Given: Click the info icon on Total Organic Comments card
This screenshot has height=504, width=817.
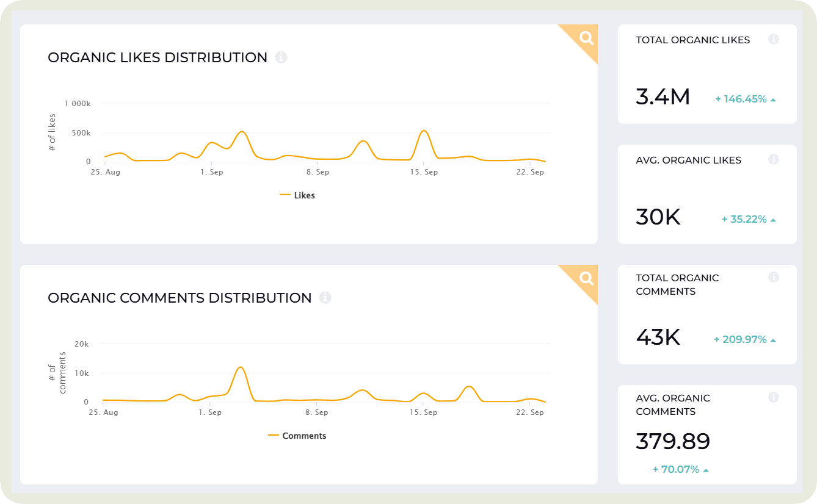Looking at the screenshot, I should tap(774, 276).
